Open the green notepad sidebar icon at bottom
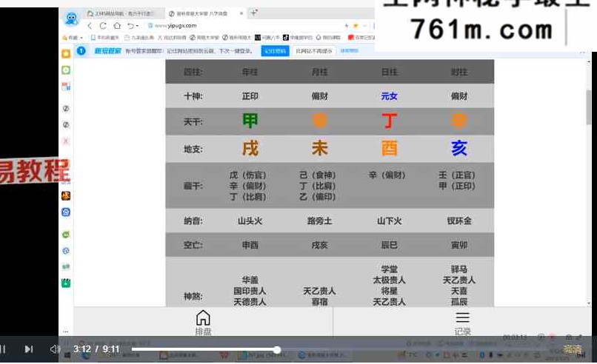The image size is (597, 364). tap(66, 283)
